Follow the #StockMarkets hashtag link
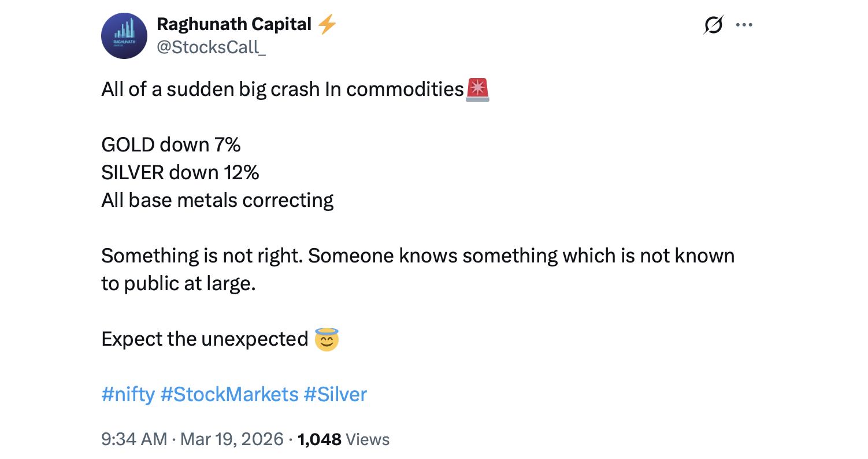This screenshot has height=459, width=868. (229, 394)
